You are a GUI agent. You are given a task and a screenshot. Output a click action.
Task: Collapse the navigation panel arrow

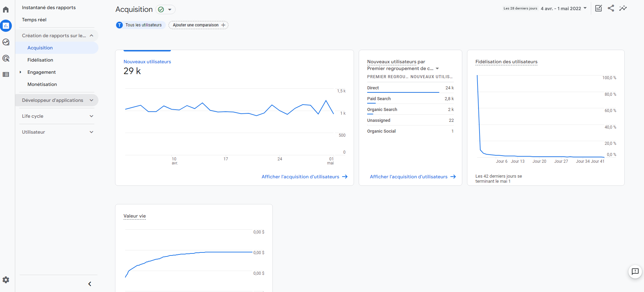(x=90, y=284)
